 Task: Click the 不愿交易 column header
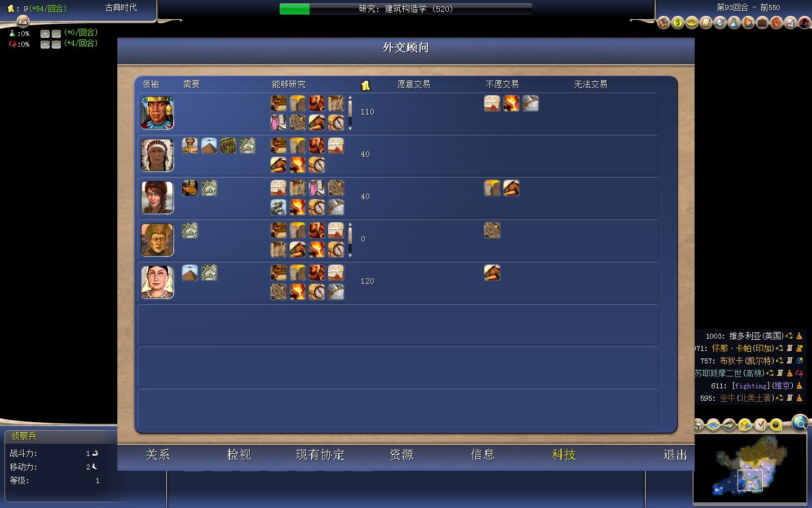pyautogui.click(x=502, y=84)
